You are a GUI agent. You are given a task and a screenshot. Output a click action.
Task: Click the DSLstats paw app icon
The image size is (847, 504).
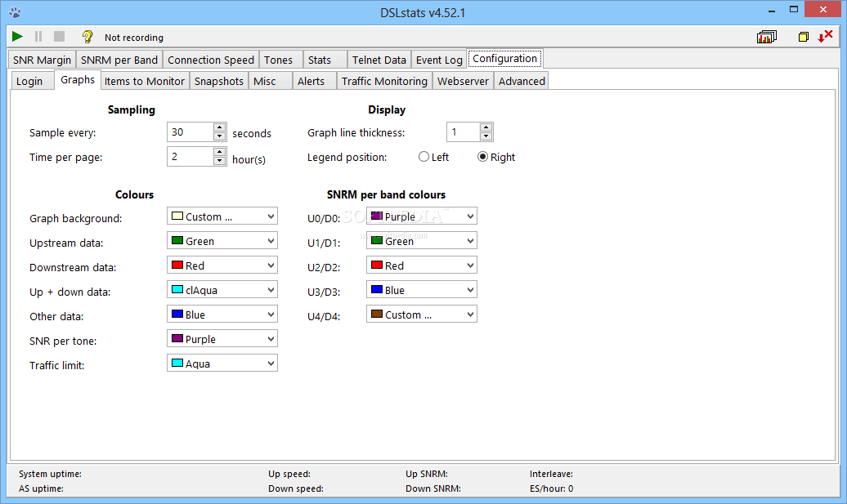[15, 12]
